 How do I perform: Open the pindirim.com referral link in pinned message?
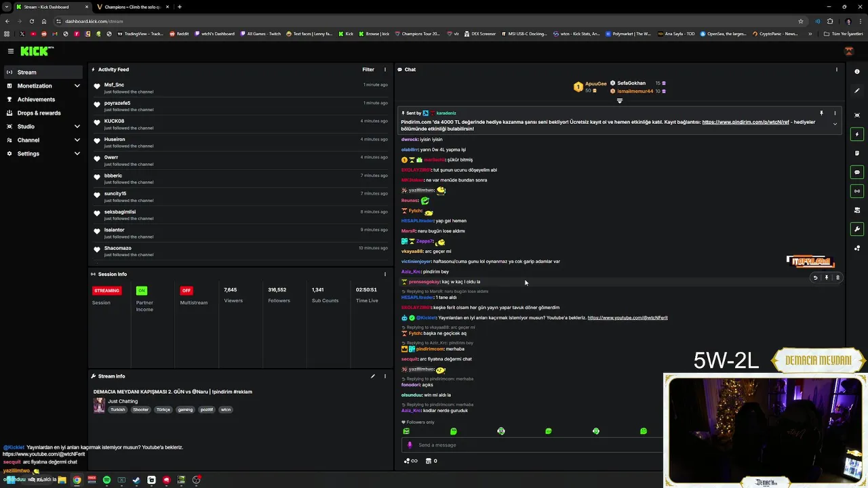(x=745, y=122)
